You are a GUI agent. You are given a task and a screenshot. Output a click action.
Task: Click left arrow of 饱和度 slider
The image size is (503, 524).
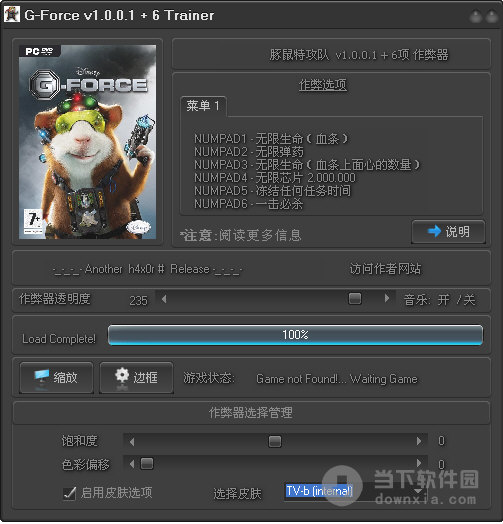coord(132,441)
